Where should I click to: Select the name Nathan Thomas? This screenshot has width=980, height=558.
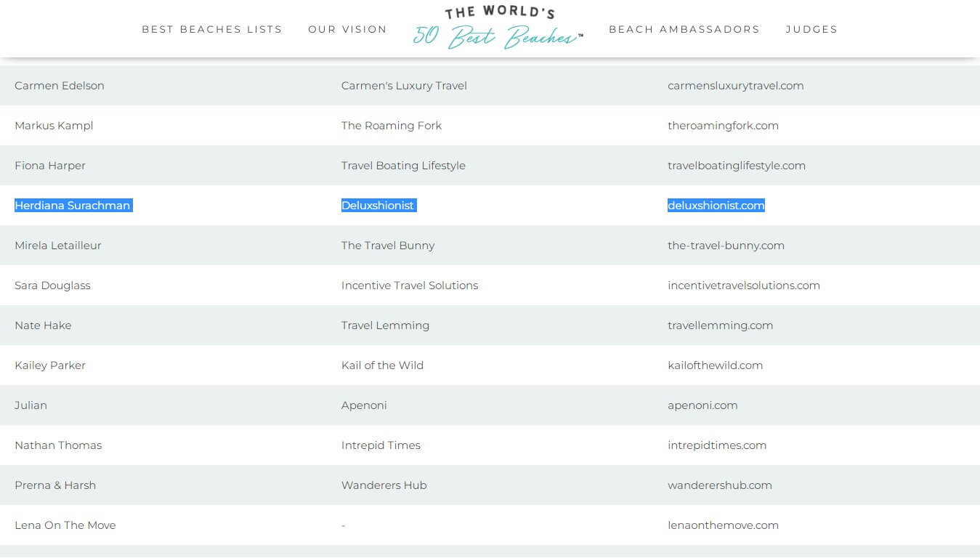pyautogui.click(x=58, y=445)
